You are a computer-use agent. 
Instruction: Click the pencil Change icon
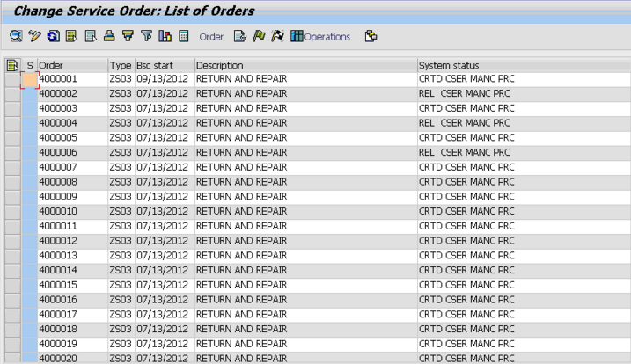point(34,36)
